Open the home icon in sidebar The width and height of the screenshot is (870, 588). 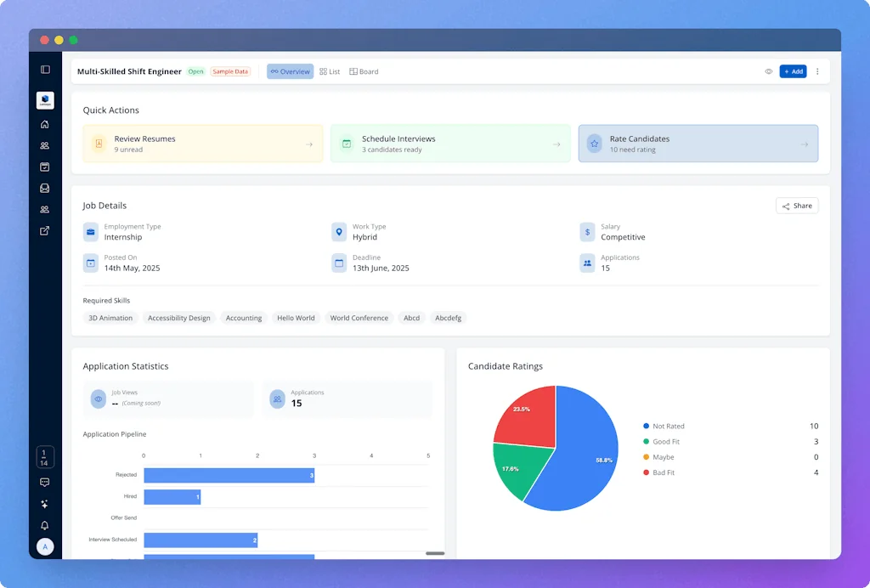pyautogui.click(x=45, y=124)
